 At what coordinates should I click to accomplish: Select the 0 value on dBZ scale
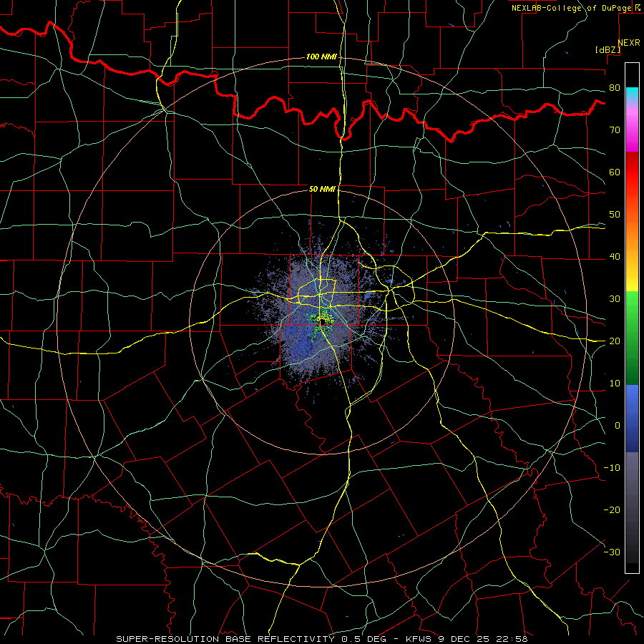618,426
